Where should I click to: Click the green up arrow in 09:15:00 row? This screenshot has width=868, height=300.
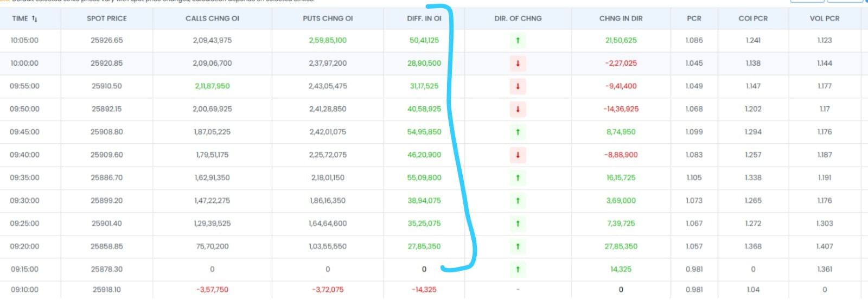click(x=518, y=269)
